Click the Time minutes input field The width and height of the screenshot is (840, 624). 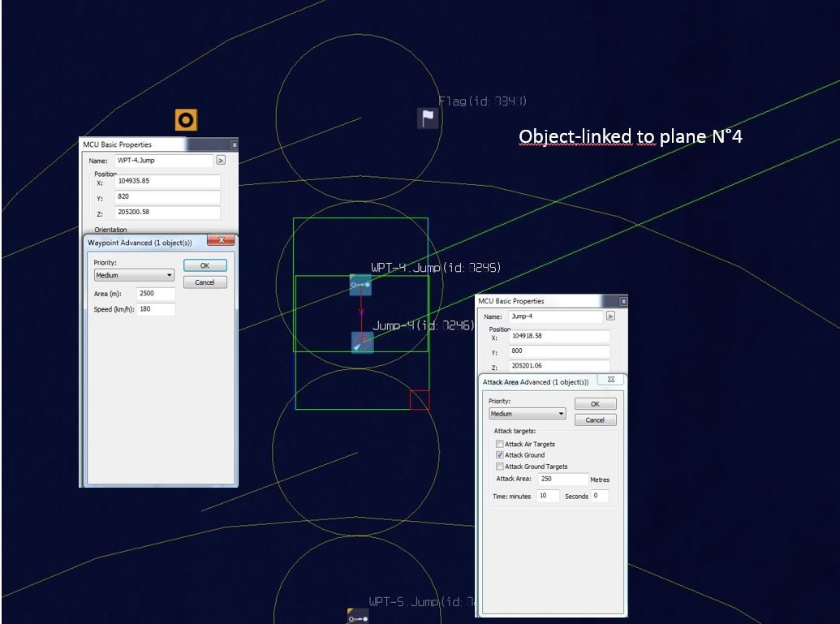point(548,496)
